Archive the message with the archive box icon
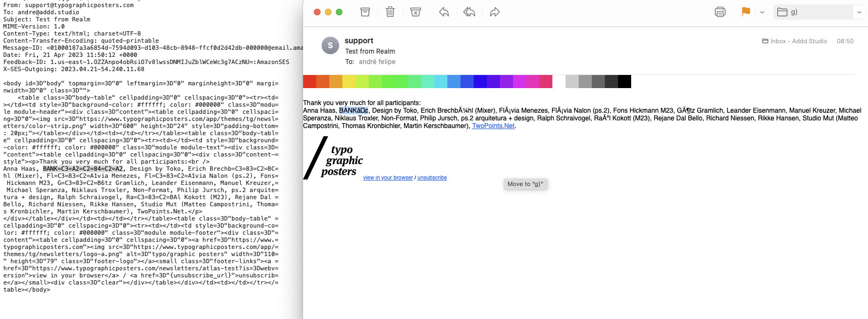This screenshot has height=319, width=868. click(x=365, y=12)
